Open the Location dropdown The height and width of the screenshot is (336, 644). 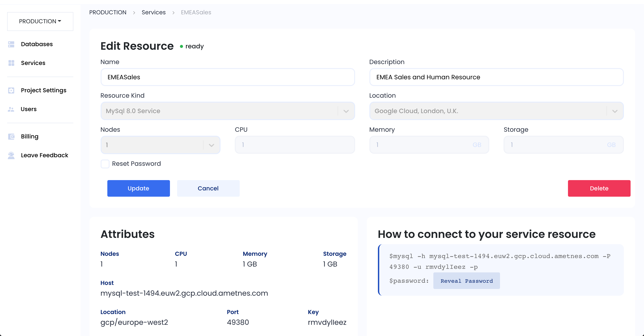click(x=615, y=111)
